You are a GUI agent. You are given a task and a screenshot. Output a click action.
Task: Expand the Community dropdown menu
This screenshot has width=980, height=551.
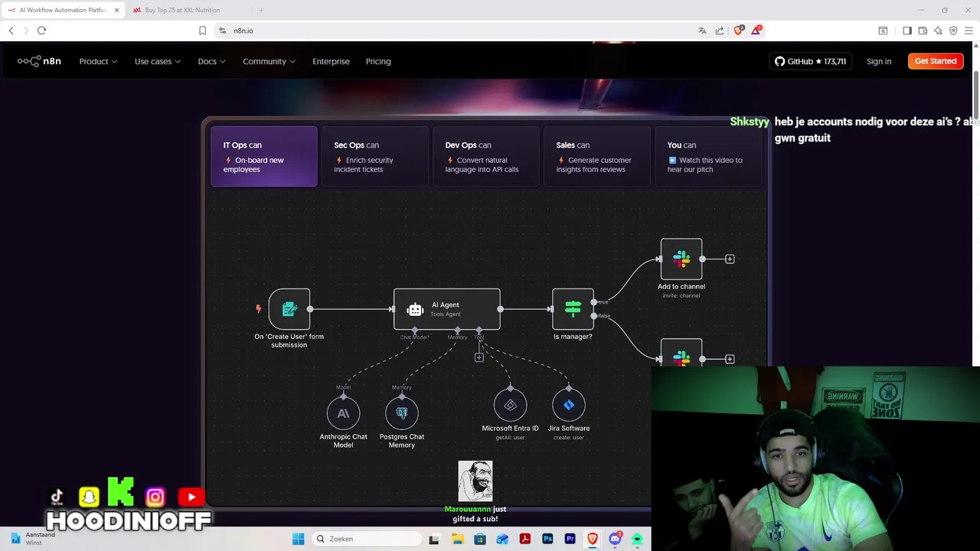(x=269, y=61)
